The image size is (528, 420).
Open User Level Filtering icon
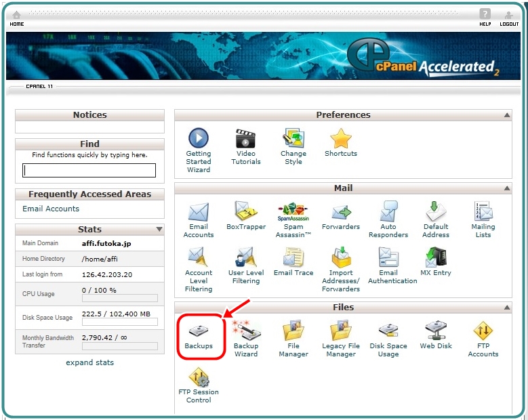246,257
